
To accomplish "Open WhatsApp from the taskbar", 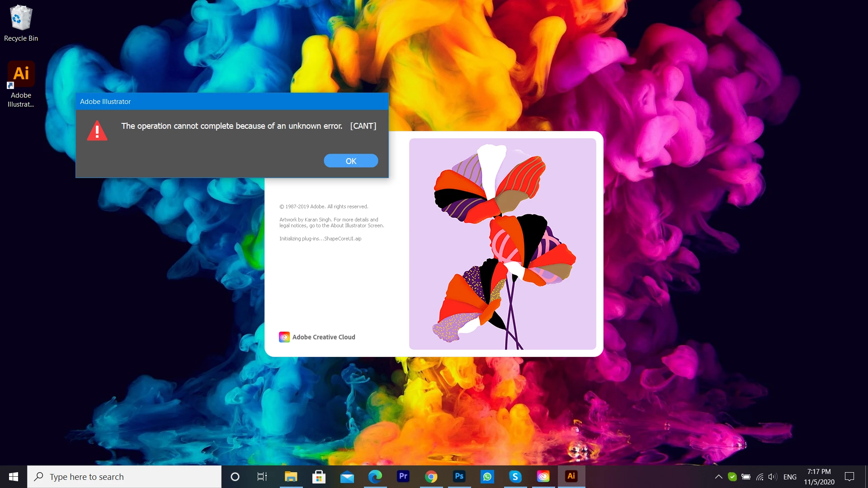I will tap(487, 477).
